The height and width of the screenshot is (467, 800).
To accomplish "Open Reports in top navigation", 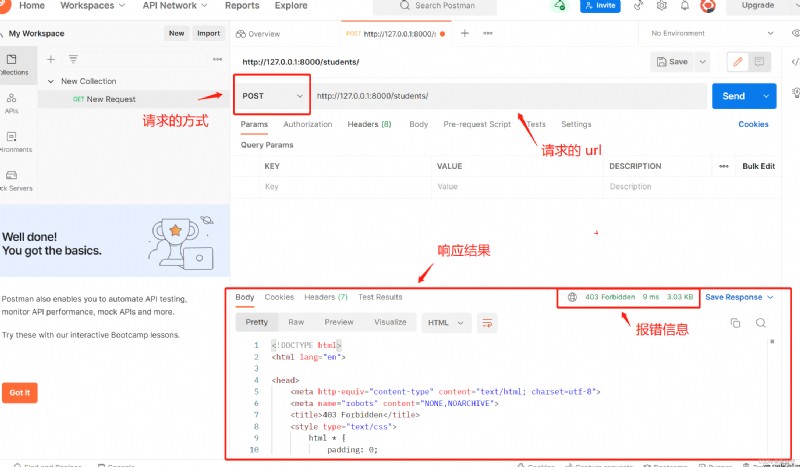I will tap(242, 6).
